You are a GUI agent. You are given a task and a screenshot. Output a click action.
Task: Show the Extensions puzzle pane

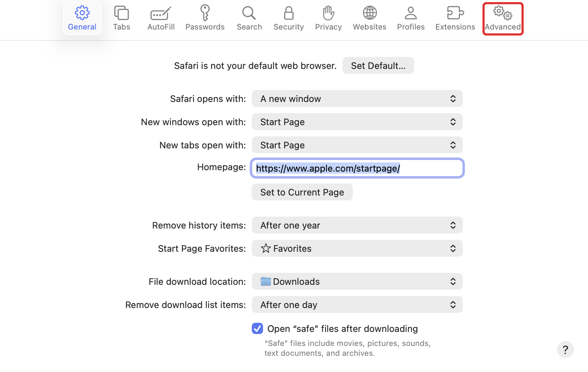point(455,19)
